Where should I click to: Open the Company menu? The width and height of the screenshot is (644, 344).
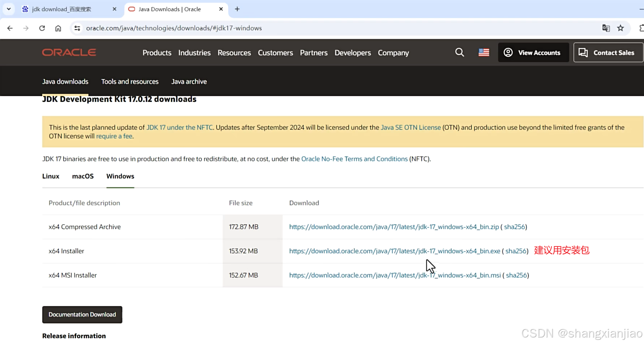(x=393, y=53)
